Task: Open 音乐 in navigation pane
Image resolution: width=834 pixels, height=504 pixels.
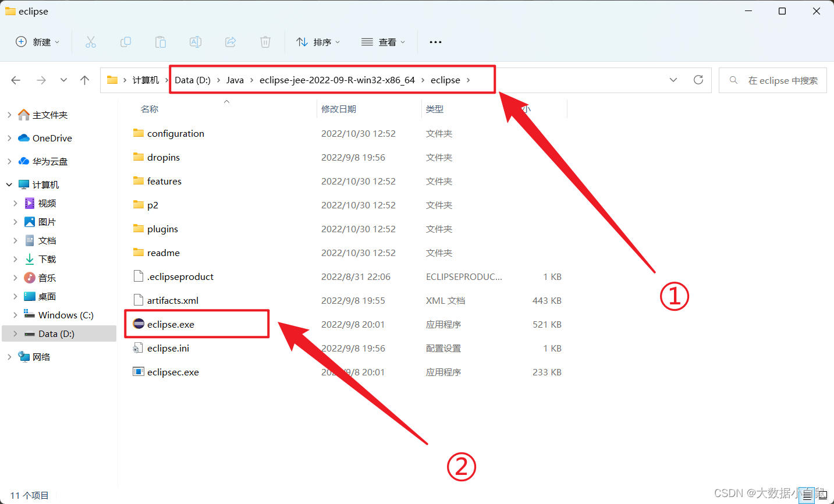Action: click(47, 278)
